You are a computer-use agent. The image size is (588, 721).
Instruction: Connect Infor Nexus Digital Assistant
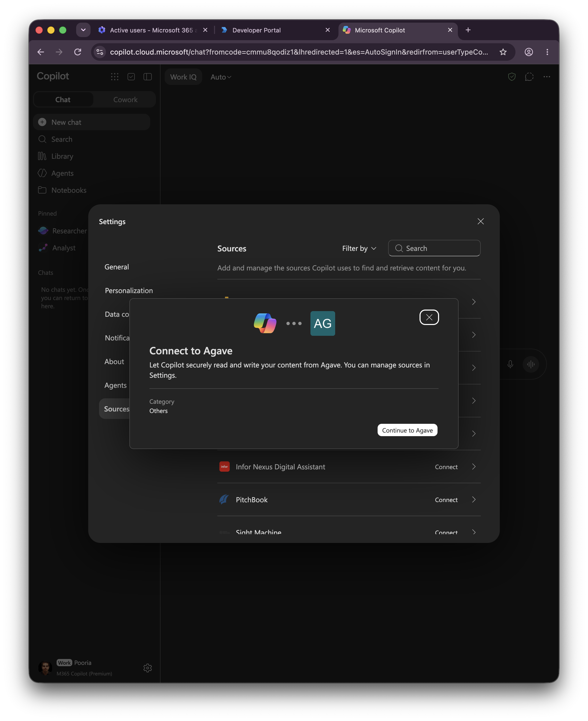click(446, 467)
